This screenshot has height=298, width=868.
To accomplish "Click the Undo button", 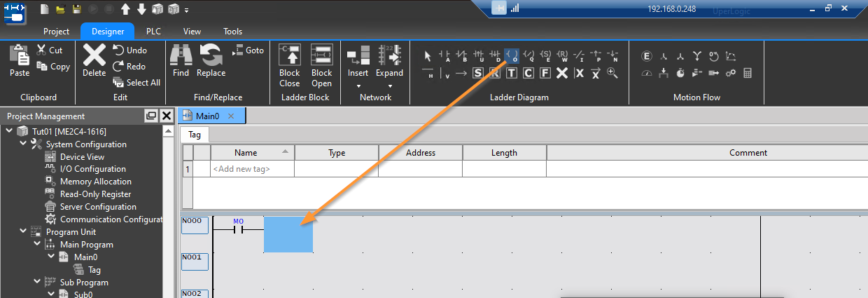I will (130, 50).
